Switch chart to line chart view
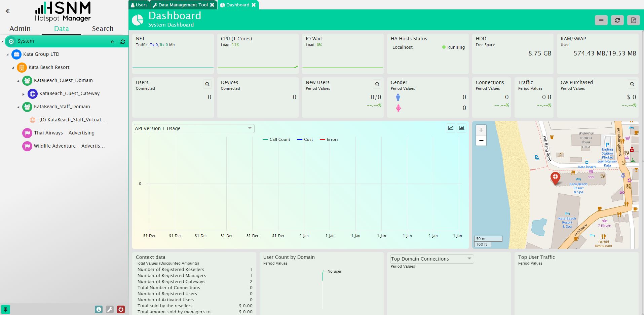 tap(450, 128)
